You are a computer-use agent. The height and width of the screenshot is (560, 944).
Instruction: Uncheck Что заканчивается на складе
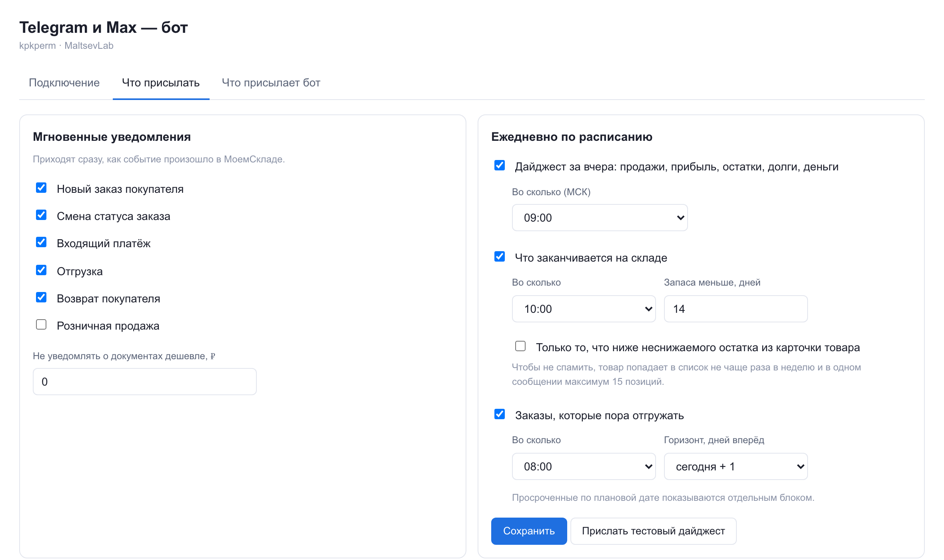click(x=500, y=257)
